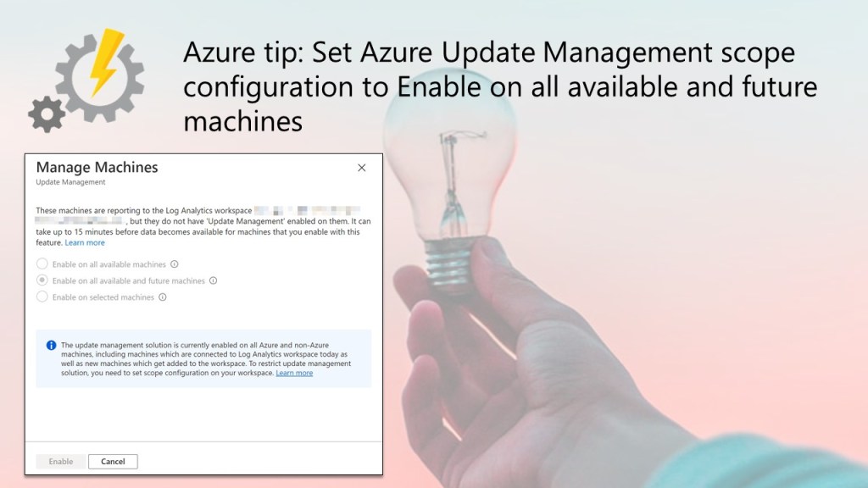868x488 pixels.
Task: Close the Manage Machines dialog
Action: 362,168
